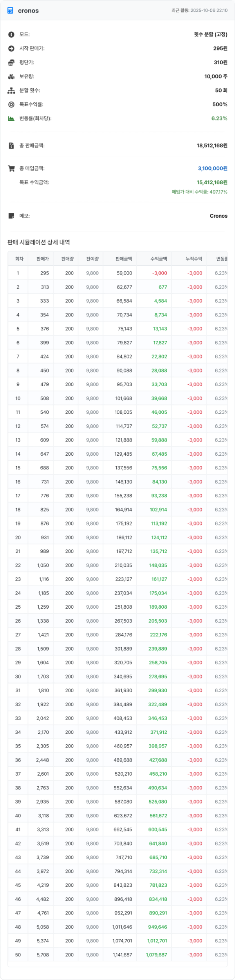This screenshot has height=980, width=235.
Task: Click the 3,100,000원 total purchase amount
Action: coord(212,169)
